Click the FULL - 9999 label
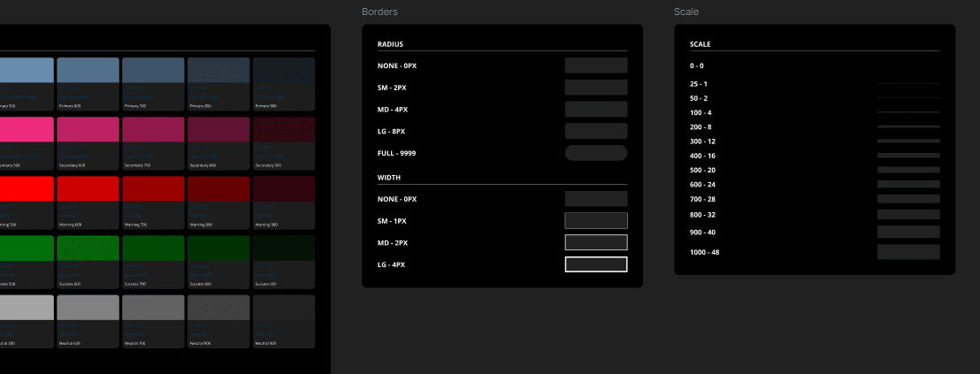This screenshot has height=374, width=980. point(397,153)
